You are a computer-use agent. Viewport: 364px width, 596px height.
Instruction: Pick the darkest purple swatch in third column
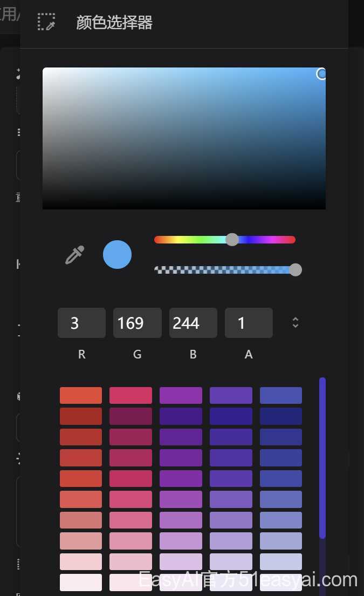click(x=181, y=416)
